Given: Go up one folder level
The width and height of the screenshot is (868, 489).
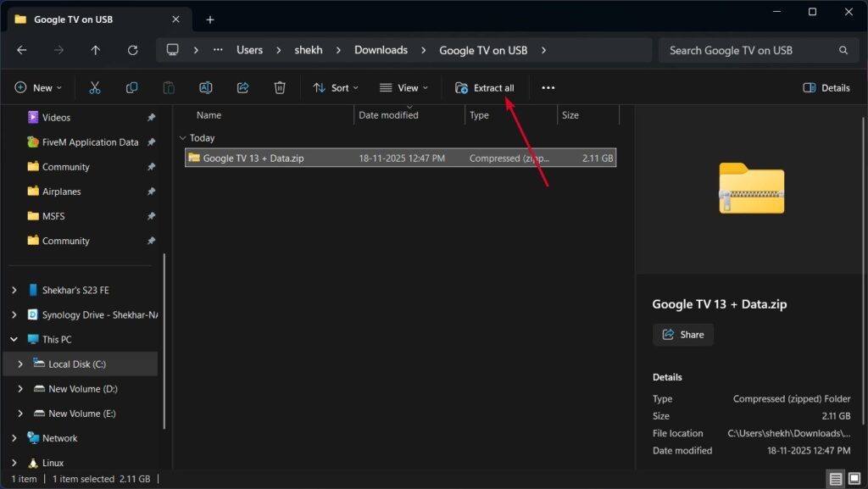Looking at the screenshot, I should pyautogui.click(x=95, y=50).
